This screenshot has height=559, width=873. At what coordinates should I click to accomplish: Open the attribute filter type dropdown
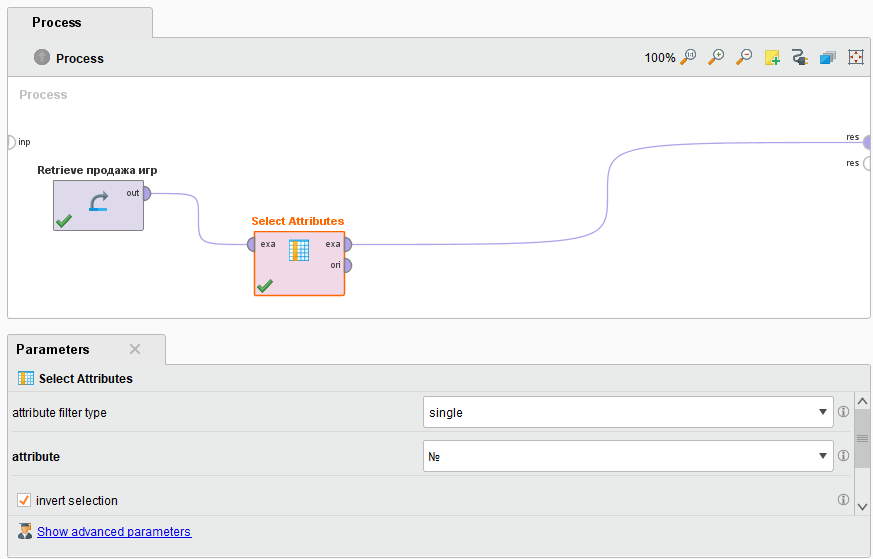[627, 412]
